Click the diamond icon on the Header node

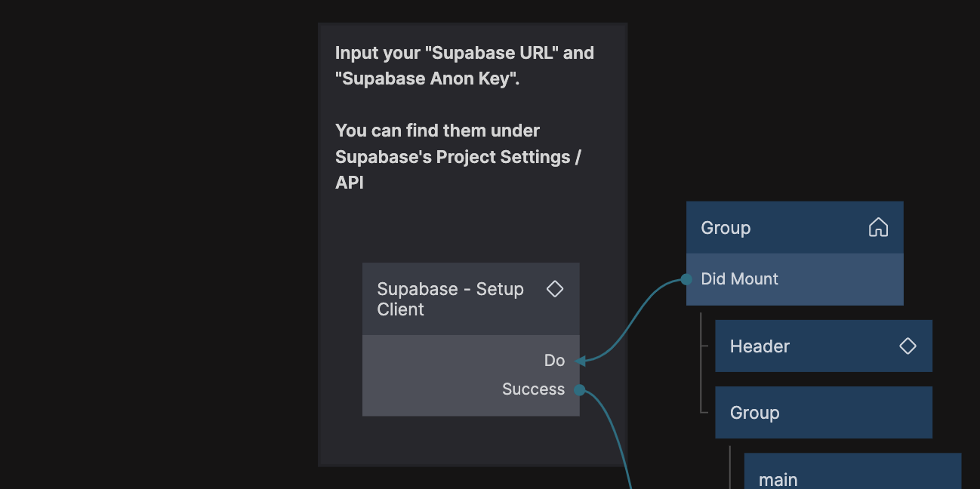click(x=908, y=346)
